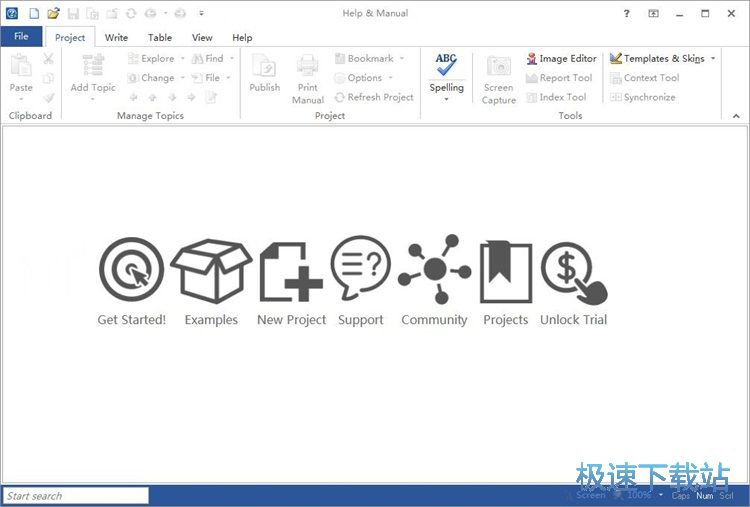Select the Project ribbon tab
This screenshot has width=750, height=507.
coord(70,37)
